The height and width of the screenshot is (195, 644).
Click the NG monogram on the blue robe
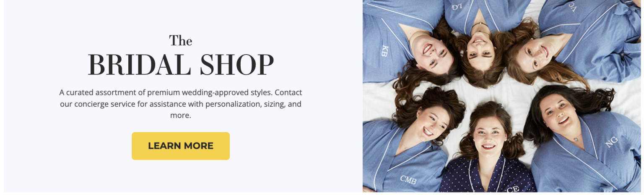tap(612, 142)
